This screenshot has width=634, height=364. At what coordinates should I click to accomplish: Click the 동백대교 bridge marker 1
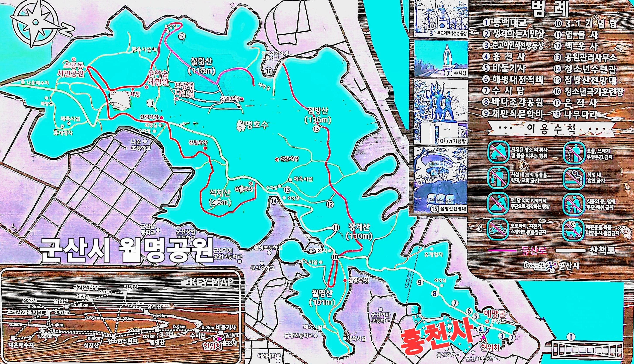[x=571, y=337]
